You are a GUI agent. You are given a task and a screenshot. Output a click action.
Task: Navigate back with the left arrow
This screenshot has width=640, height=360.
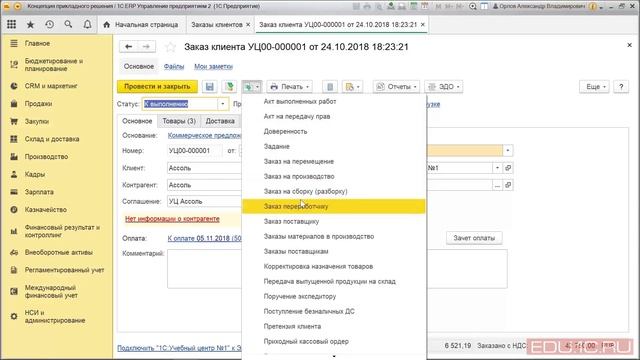(x=129, y=47)
